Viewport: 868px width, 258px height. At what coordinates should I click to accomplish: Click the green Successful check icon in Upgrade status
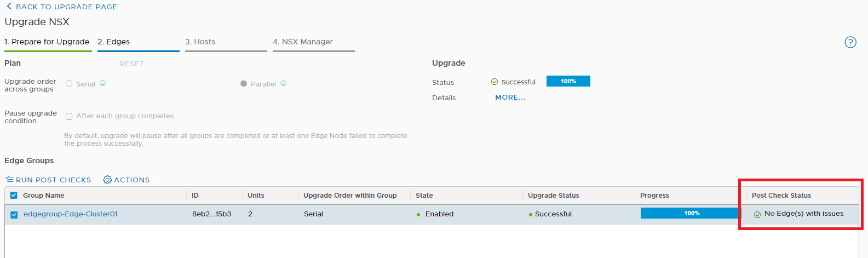click(495, 82)
